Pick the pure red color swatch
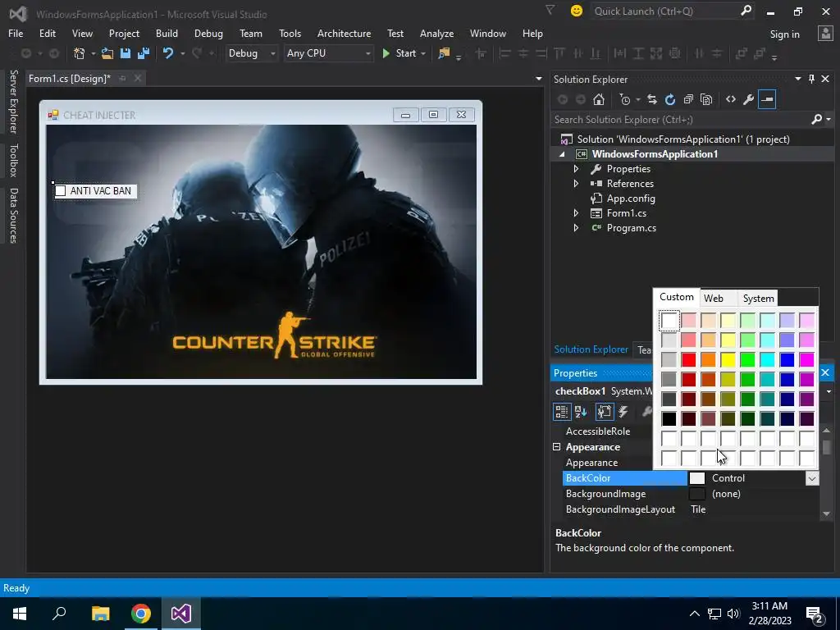Screen dimensions: 840x630 [688, 359]
